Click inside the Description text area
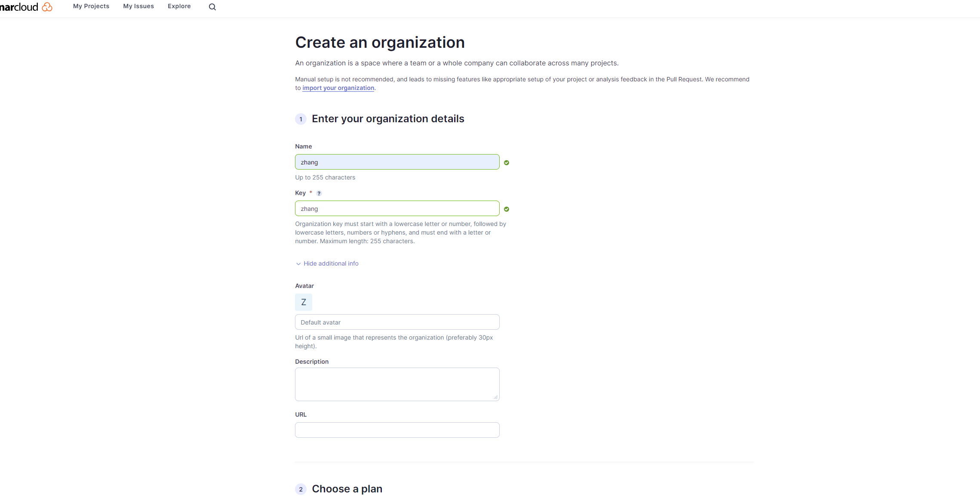Screen dimensions: 980x501 click(x=397, y=384)
